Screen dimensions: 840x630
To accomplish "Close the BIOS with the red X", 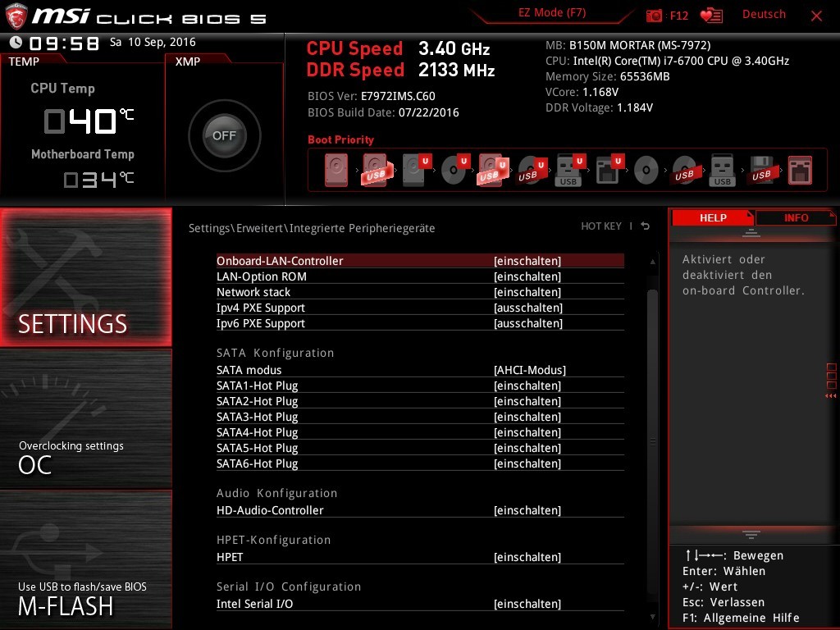I will click(x=816, y=16).
